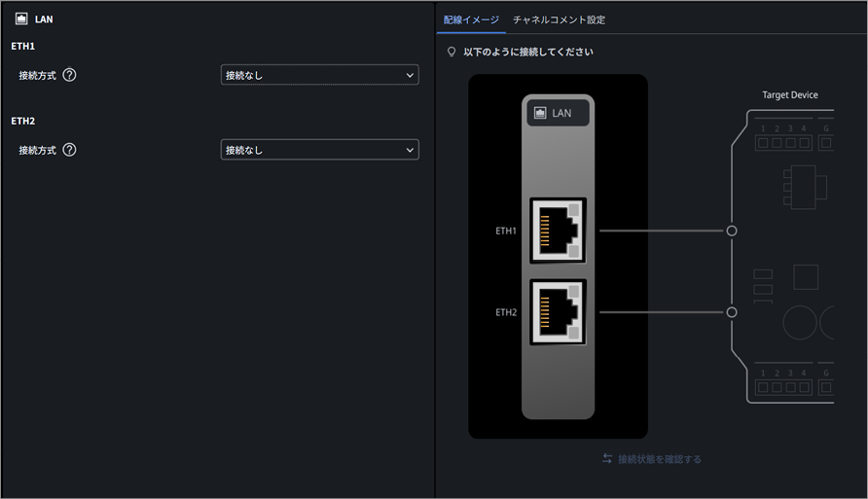This screenshot has height=499, width=868.
Task: Click the lightbulb hint icon
Action: (452, 52)
